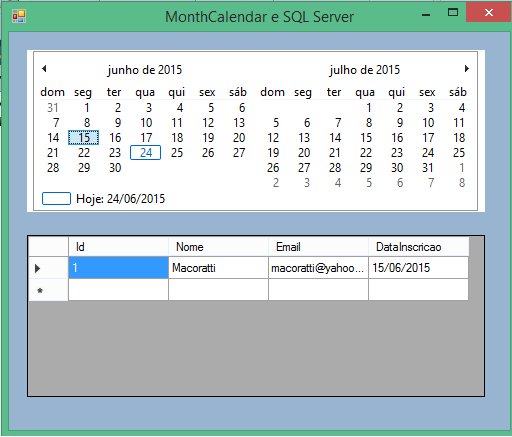Pick 31 July in the calendar
512x437 pixels.
coord(427,168)
